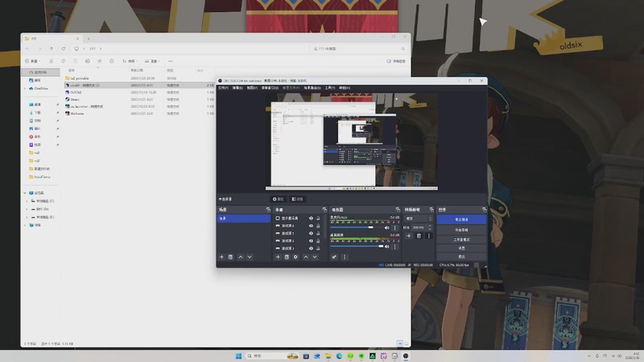644x362 pixels.
Task: Move source down in OBS Sources panel
Action: 315,257
